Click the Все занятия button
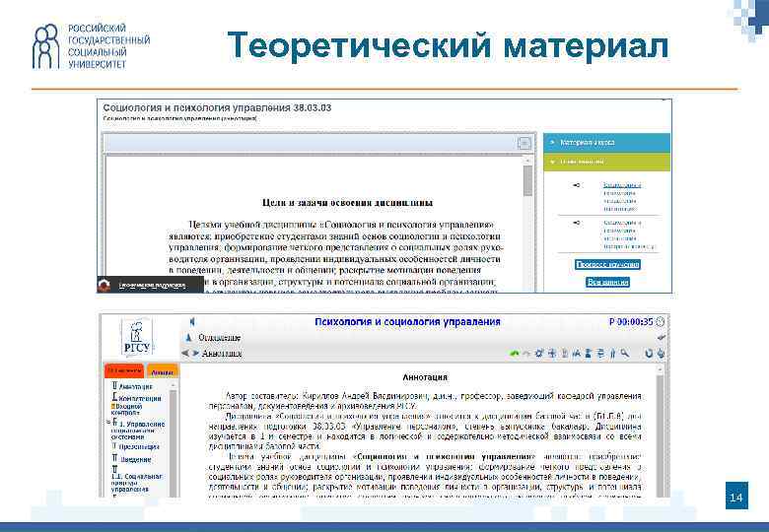This screenshot has height=532, width=769. [x=607, y=282]
